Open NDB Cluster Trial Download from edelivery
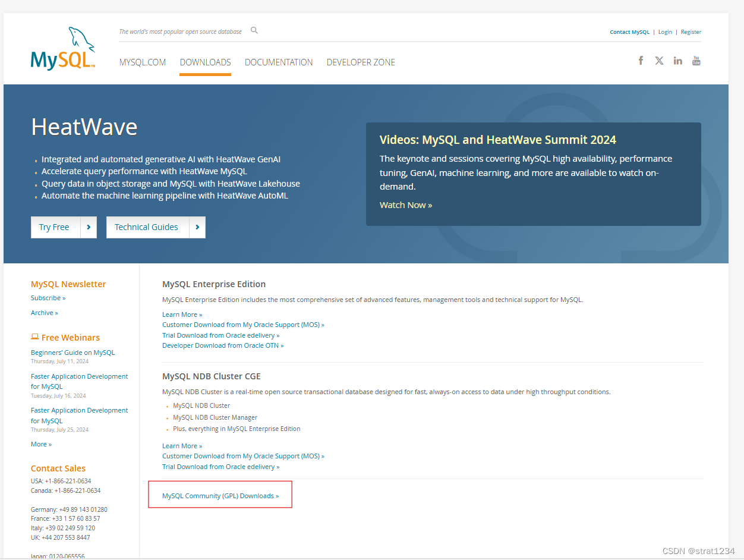Viewport: 744px width, 560px height. (220, 467)
